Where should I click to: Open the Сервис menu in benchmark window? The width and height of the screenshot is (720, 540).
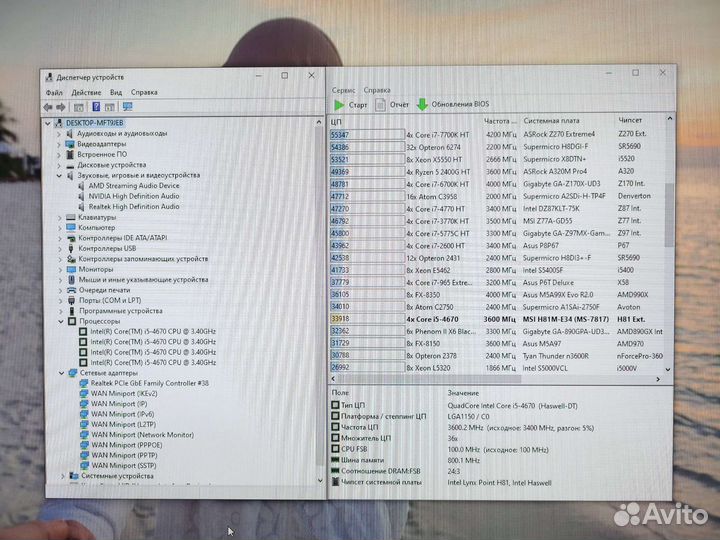point(343,90)
